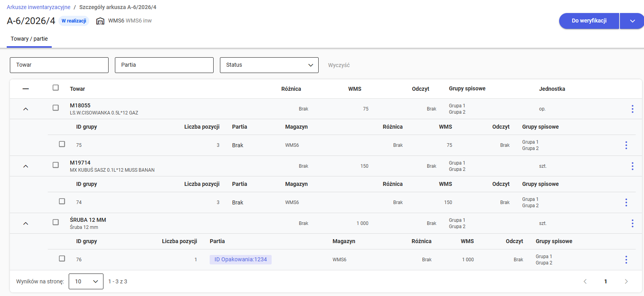Open the results per page dropdown
Viewport: 644px width, 296px height.
pyautogui.click(x=86, y=281)
